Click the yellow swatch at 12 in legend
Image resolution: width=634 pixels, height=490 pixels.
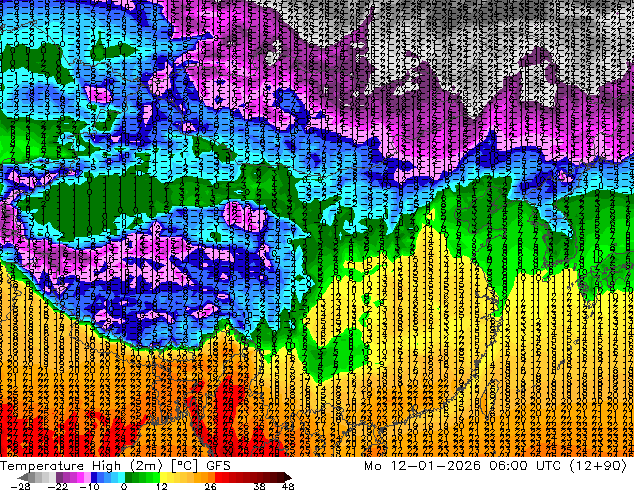point(163,477)
